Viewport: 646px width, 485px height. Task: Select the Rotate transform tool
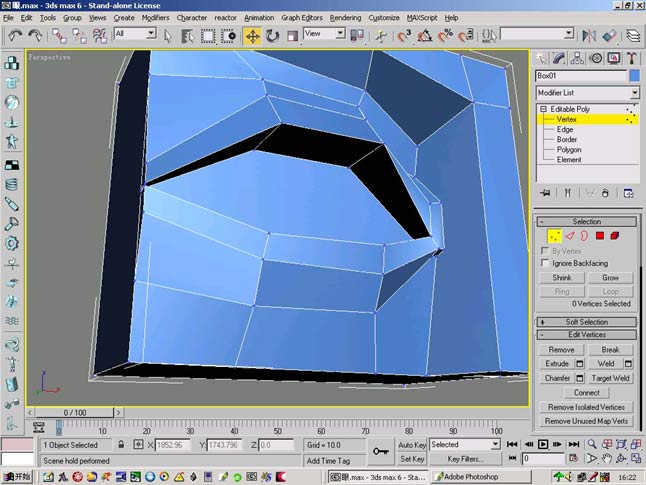(x=272, y=36)
